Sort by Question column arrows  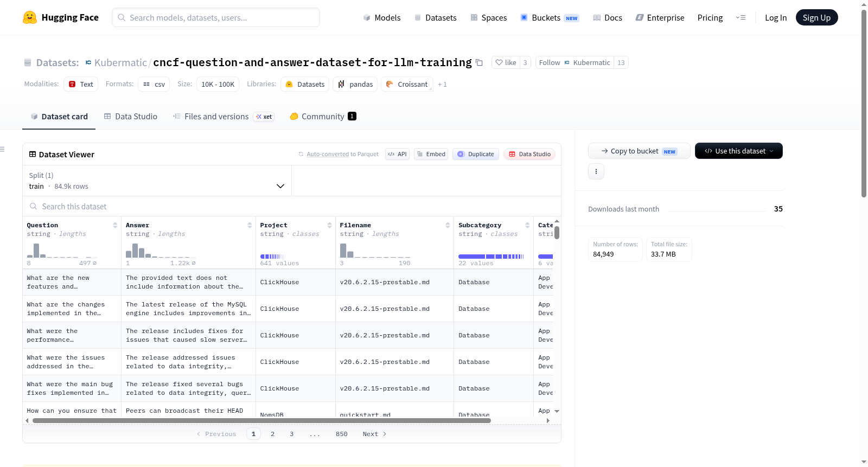115,225
